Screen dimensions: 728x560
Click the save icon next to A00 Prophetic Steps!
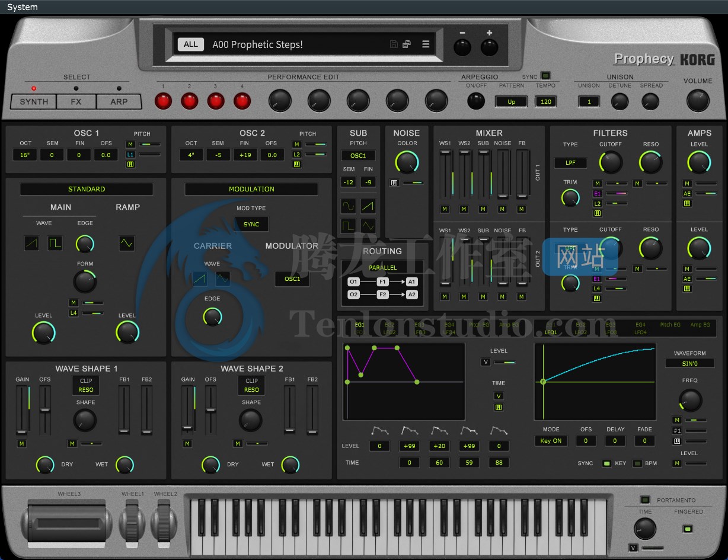click(x=393, y=44)
